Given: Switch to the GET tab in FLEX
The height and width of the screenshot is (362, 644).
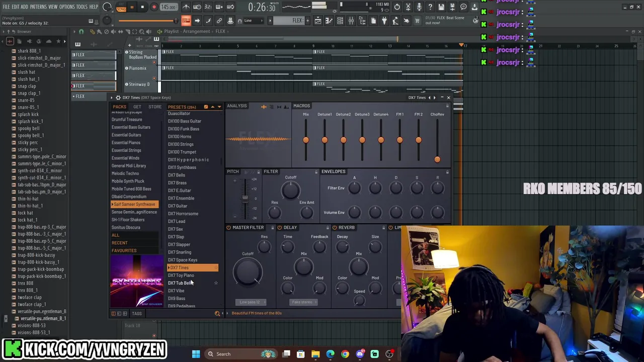Looking at the screenshot, I should (x=137, y=107).
